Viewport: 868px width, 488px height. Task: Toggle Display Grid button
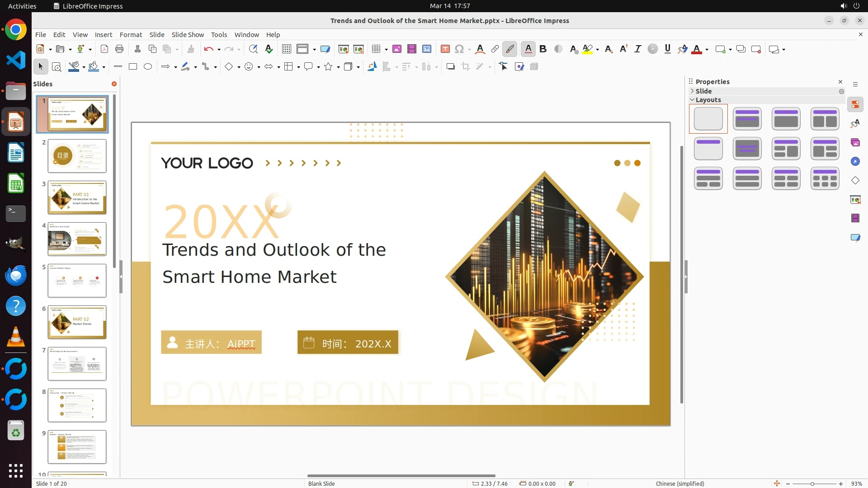286,49
